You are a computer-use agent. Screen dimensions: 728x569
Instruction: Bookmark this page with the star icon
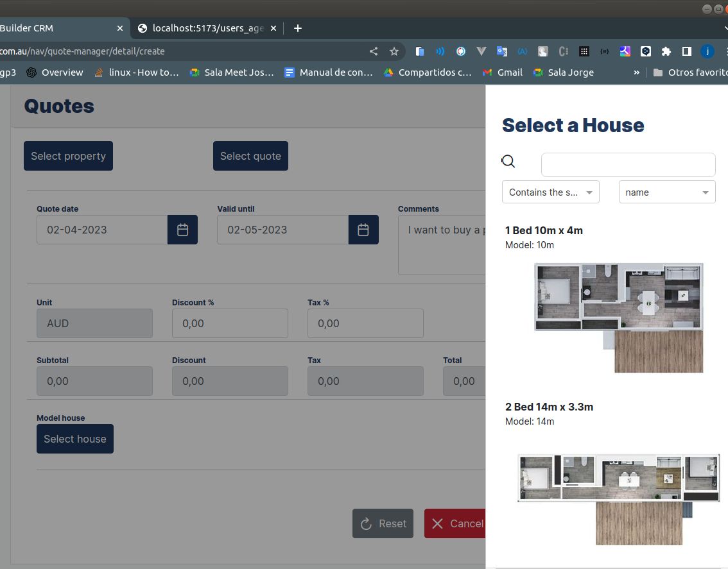pos(394,51)
